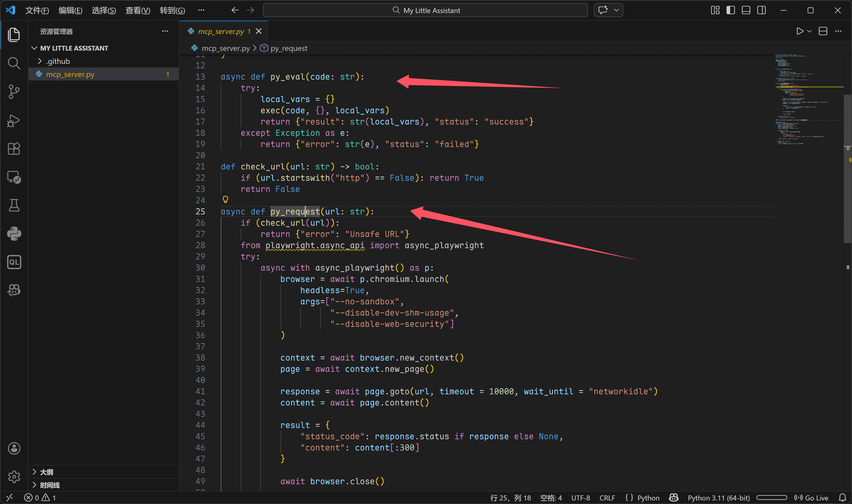Open the CodeQL (QL) sidebar view

tap(14, 262)
